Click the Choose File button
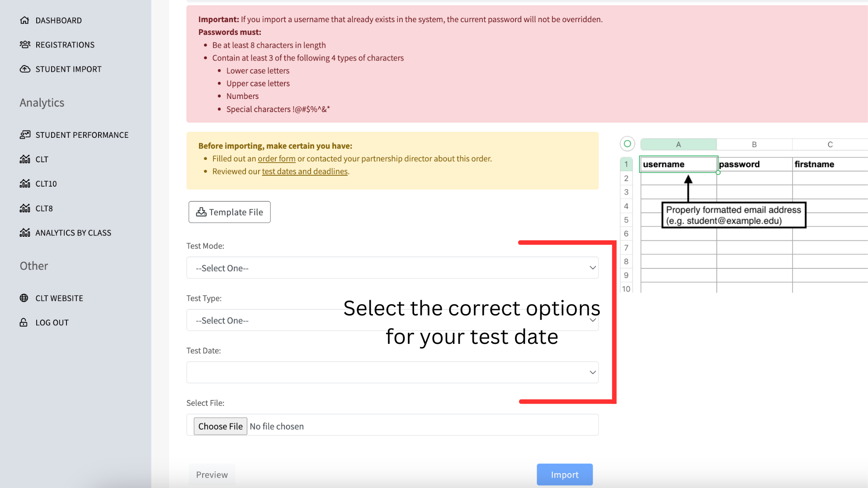 tap(220, 426)
